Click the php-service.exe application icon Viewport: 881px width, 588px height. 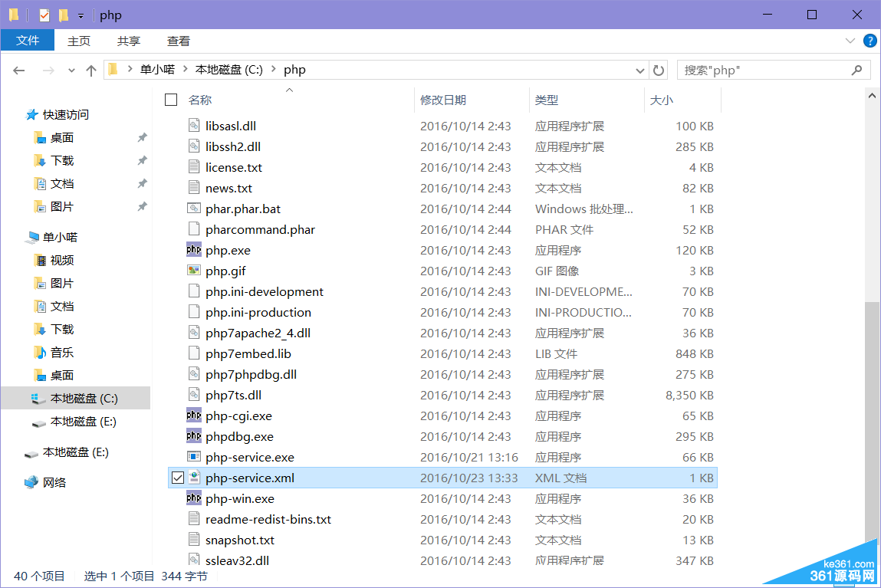pyautogui.click(x=194, y=457)
